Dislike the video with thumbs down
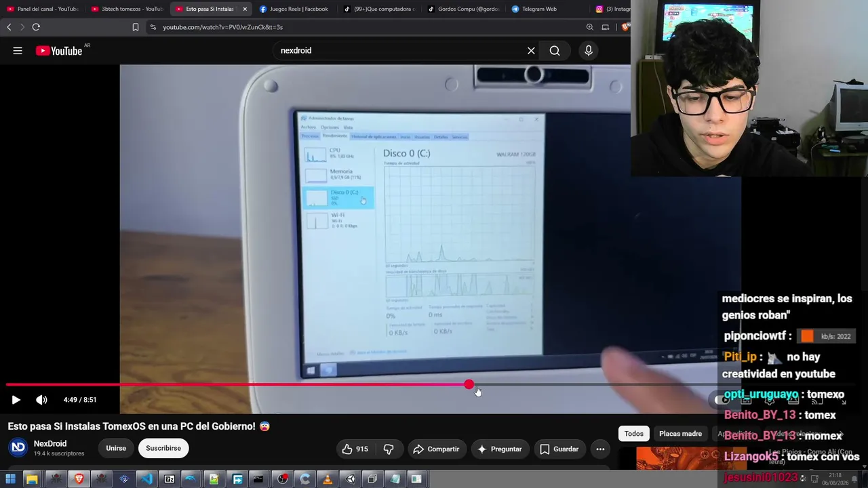The image size is (868, 488). pyautogui.click(x=389, y=449)
